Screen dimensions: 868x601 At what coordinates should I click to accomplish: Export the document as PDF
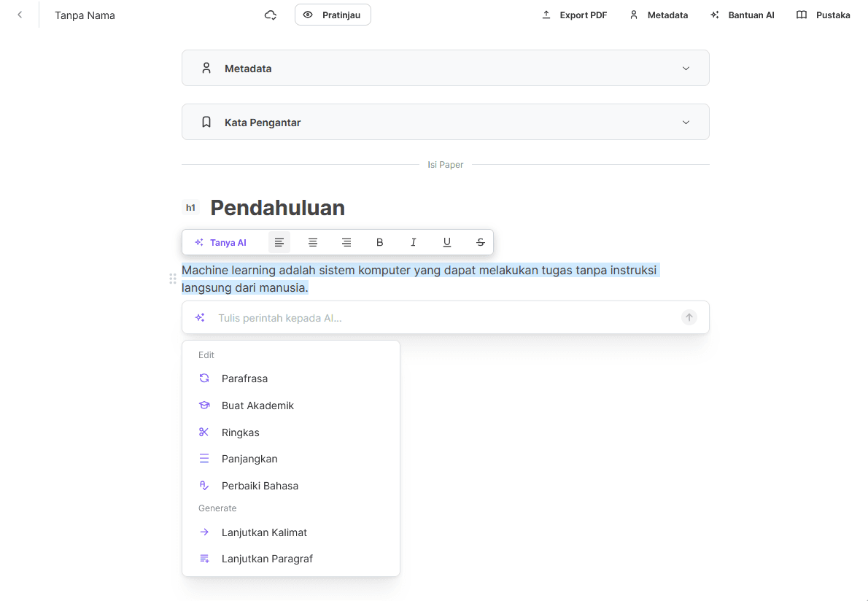pyautogui.click(x=574, y=15)
